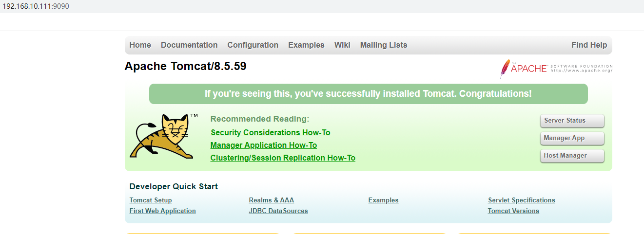The height and width of the screenshot is (234, 644).
Task: Click the Apache Software Foundation feather logo
Action: click(556, 69)
